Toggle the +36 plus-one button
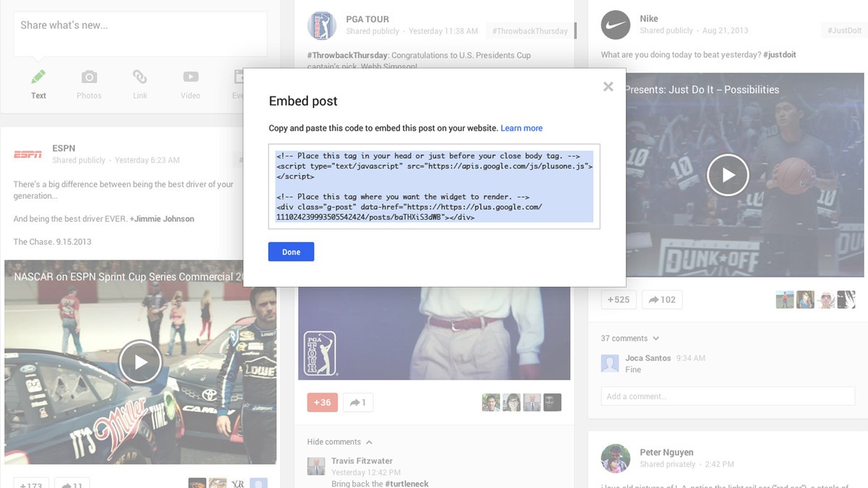This screenshot has width=868, height=488. coord(322,403)
